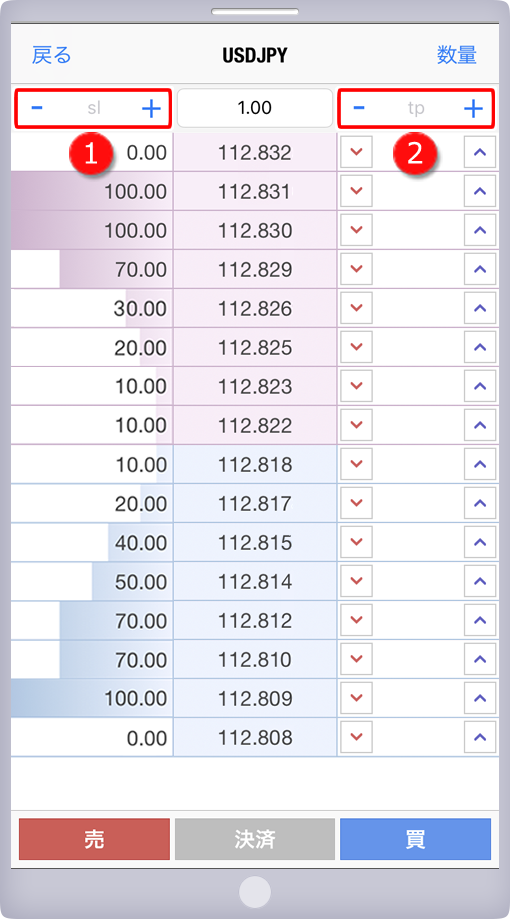Click the blue up arrow at 112.832
This screenshot has width=510, height=919.
tap(480, 152)
